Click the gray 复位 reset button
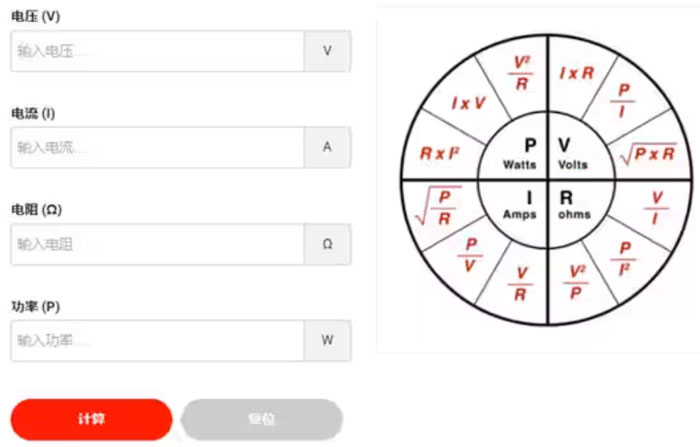 262,419
